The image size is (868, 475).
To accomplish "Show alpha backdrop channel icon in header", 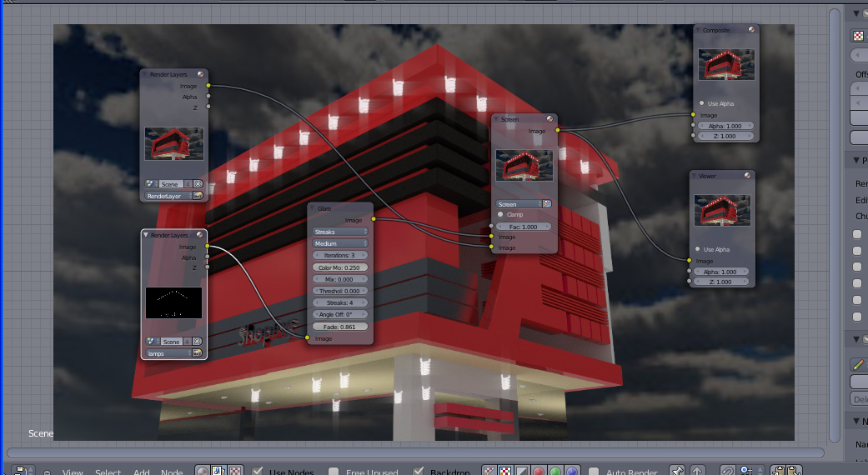I will tap(522, 471).
